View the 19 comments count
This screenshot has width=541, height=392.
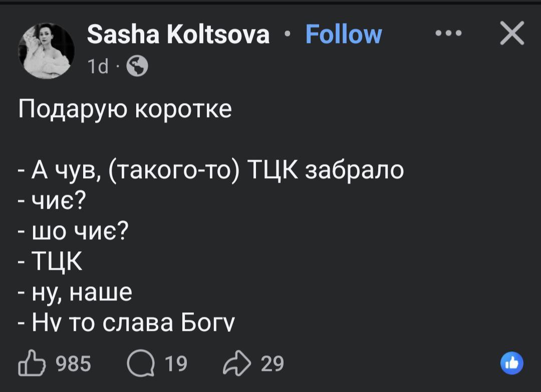coord(175,363)
